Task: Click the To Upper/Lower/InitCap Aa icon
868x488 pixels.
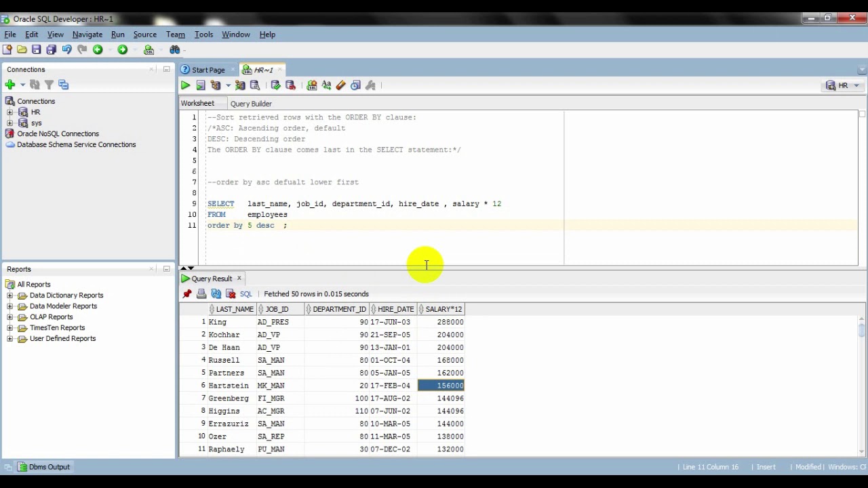Action: point(326,85)
